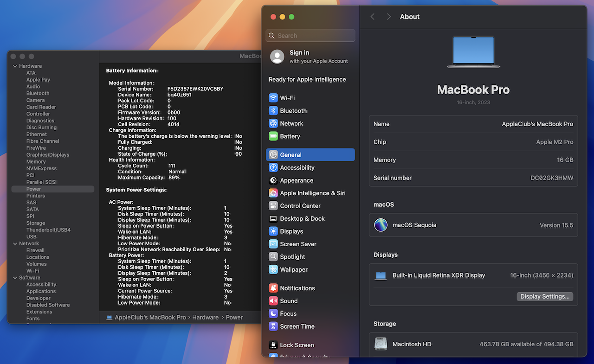Image resolution: width=594 pixels, height=364 pixels.
Task: Click the Search field in System Settings
Action: click(x=310, y=36)
